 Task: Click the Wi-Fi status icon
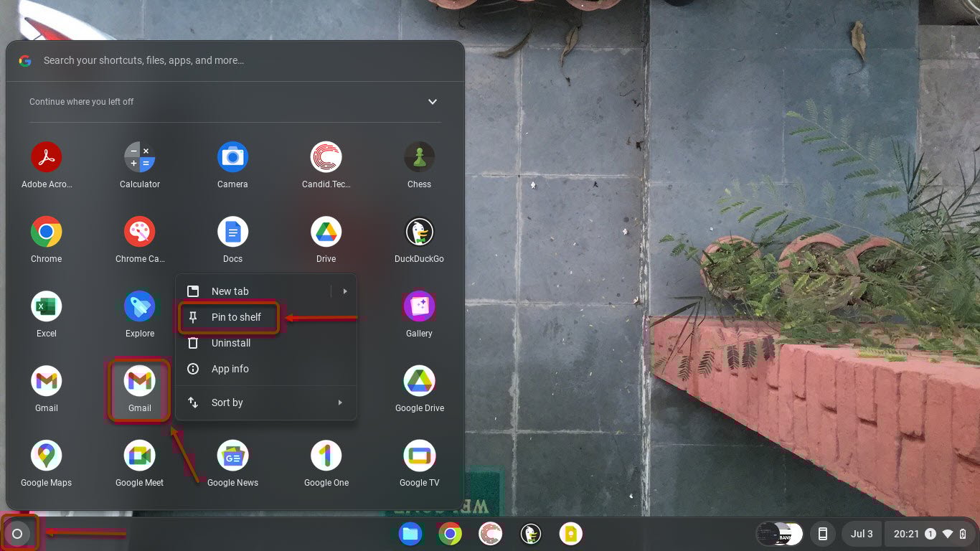point(948,534)
